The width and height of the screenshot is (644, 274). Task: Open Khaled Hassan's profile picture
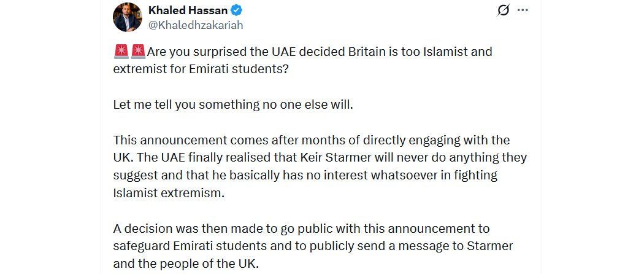coord(128,17)
